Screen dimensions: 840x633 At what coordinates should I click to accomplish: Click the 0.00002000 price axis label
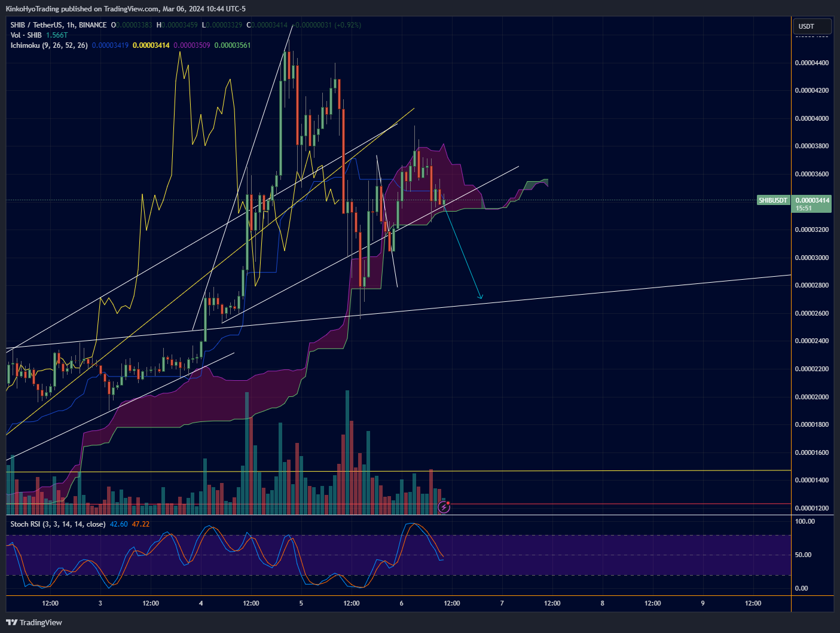point(812,397)
